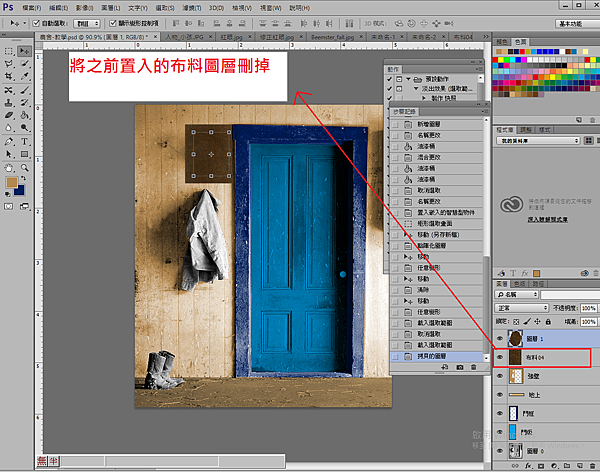Viewport: 600px width, 472px height.
Task: Click the layer opacity 100% field
Action: 589,308
